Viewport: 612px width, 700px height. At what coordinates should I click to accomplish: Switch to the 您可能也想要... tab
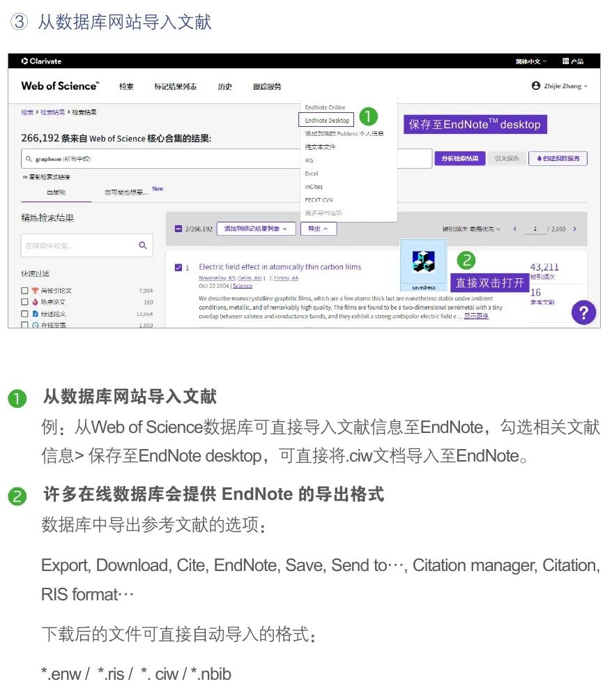[x=126, y=192]
